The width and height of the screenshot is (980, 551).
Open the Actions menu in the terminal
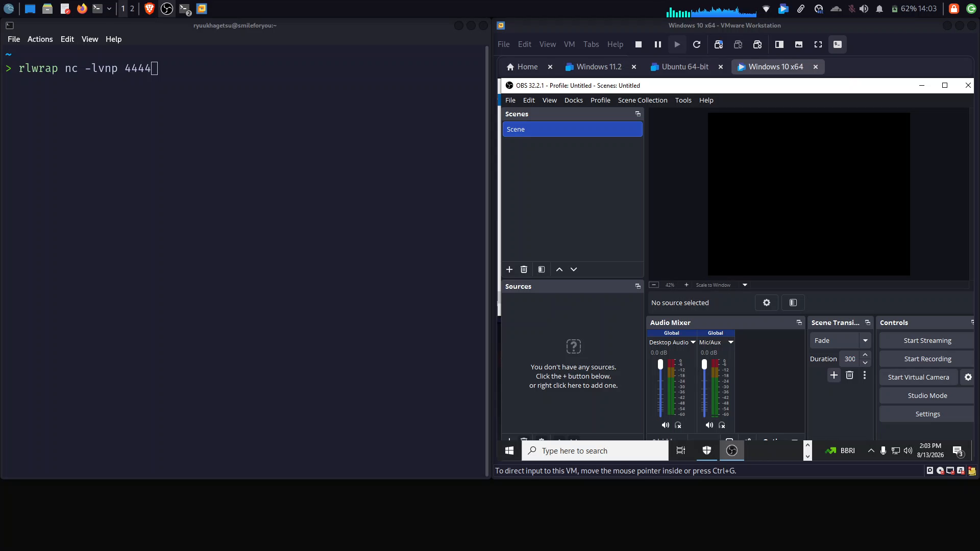coord(40,39)
